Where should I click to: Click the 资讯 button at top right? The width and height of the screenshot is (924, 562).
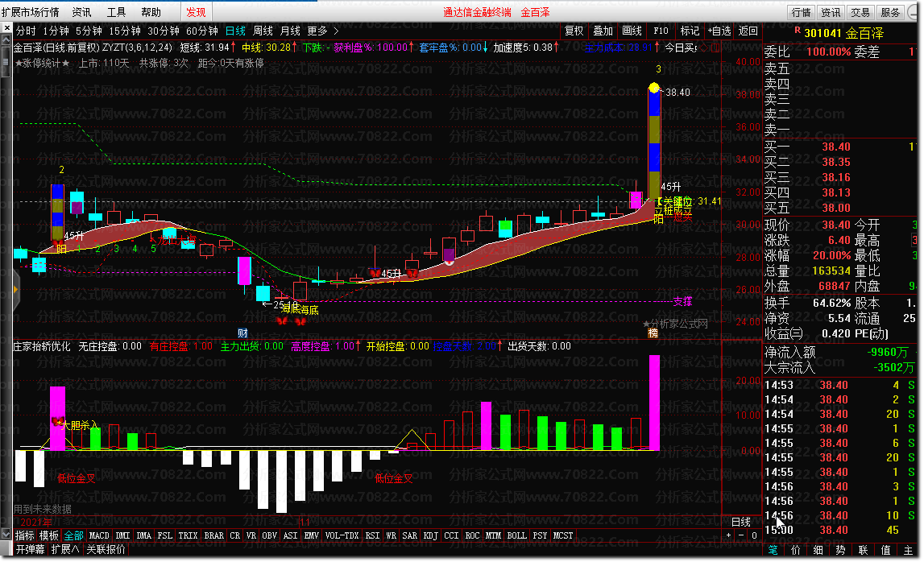pyautogui.click(x=831, y=12)
